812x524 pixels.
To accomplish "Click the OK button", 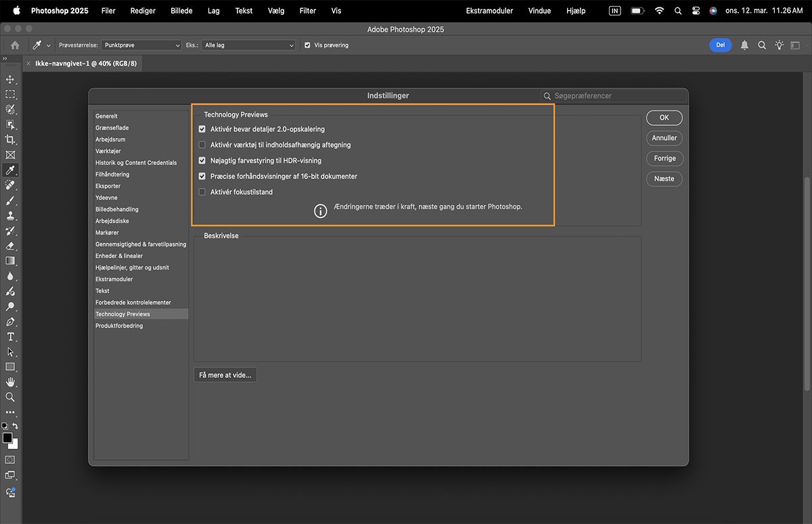I will (664, 118).
